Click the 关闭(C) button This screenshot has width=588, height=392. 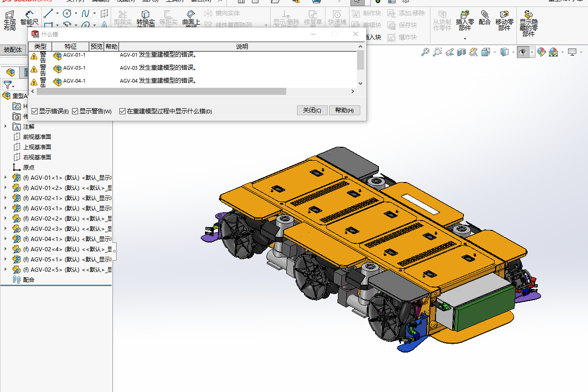click(312, 111)
